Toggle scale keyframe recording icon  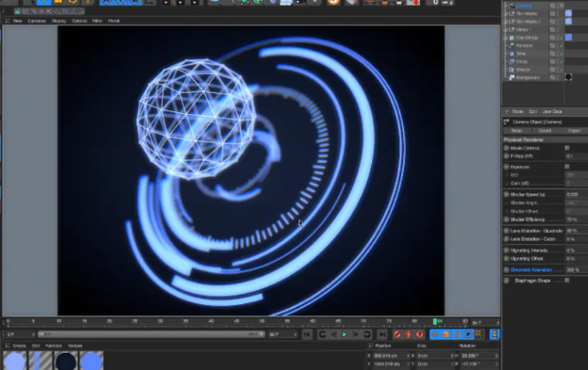click(446, 334)
